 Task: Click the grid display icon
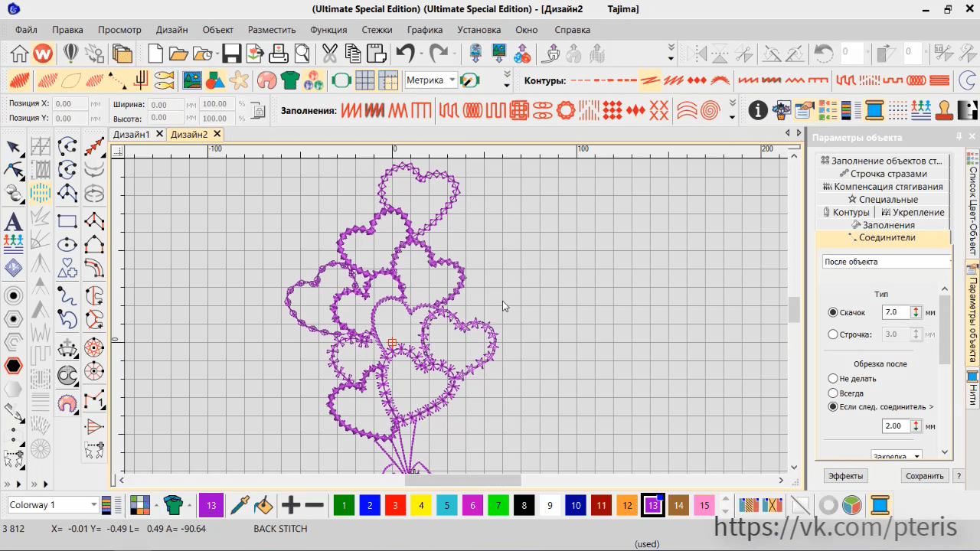(364, 80)
